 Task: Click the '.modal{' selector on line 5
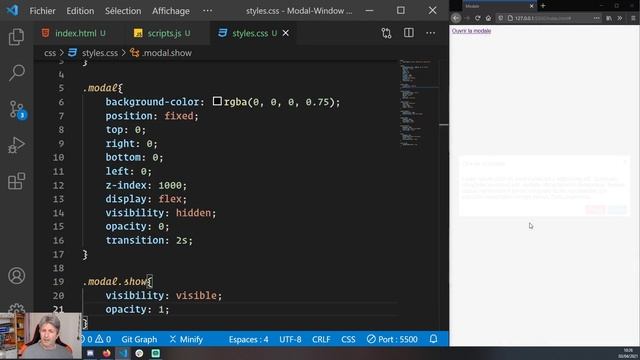[102, 88]
